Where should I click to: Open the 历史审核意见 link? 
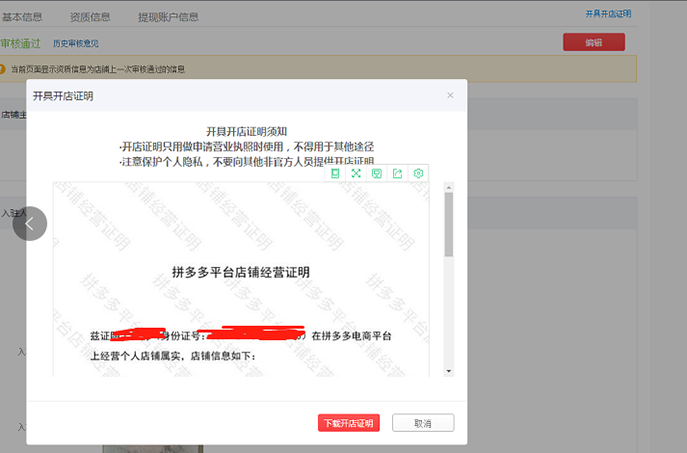tap(76, 43)
